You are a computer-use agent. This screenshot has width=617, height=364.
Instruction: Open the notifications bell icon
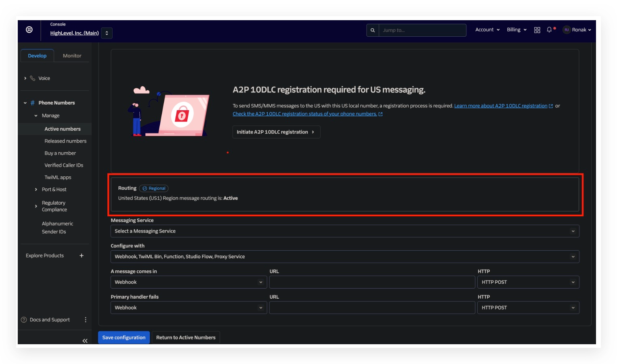(549, 30)
